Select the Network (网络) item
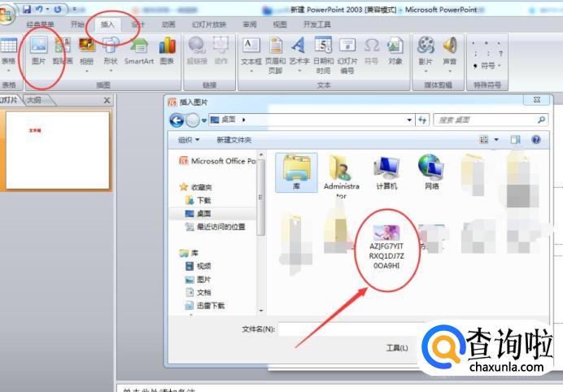The height and width of the screenshot is (392, 563). click(x=431, y=172)
